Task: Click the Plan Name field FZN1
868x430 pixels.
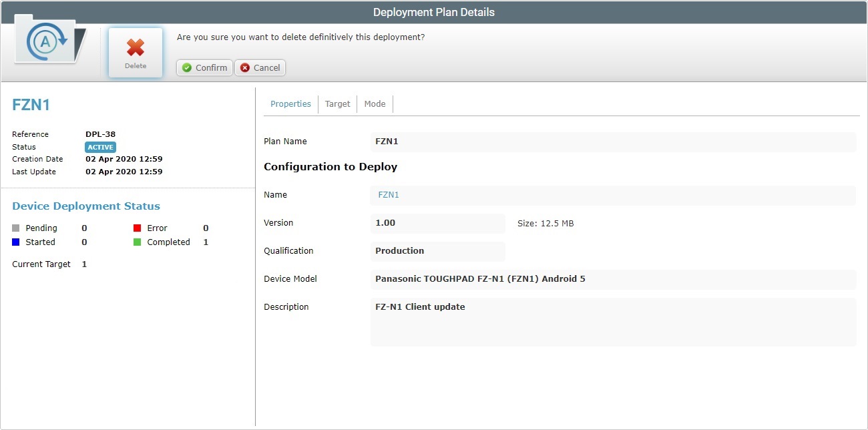Action: point(613,142)
